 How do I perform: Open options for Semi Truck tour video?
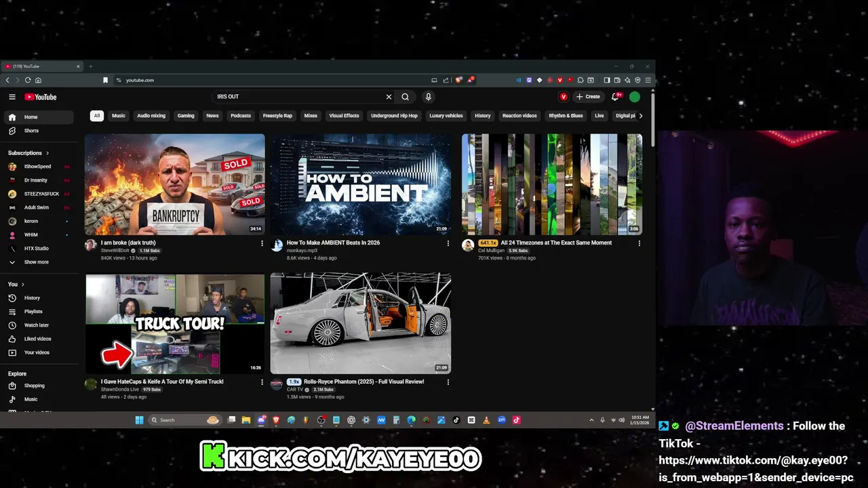tap(262, 382)
